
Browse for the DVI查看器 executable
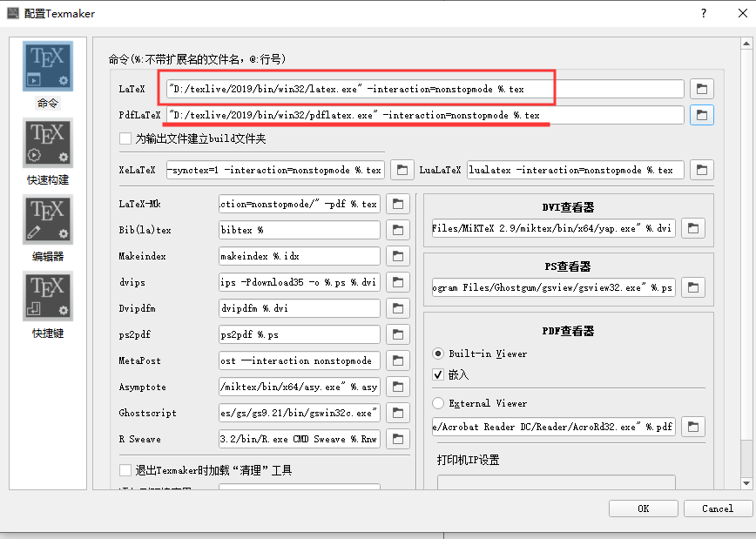click(693, 227)
